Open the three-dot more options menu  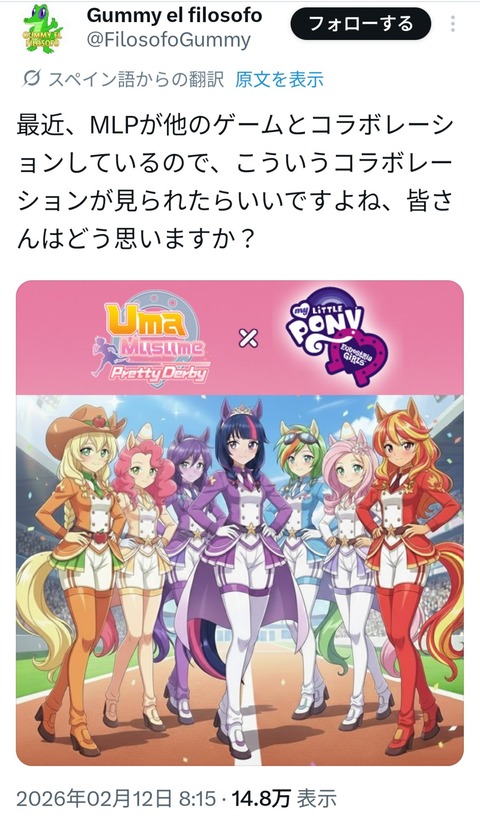(x=453, y=24)
